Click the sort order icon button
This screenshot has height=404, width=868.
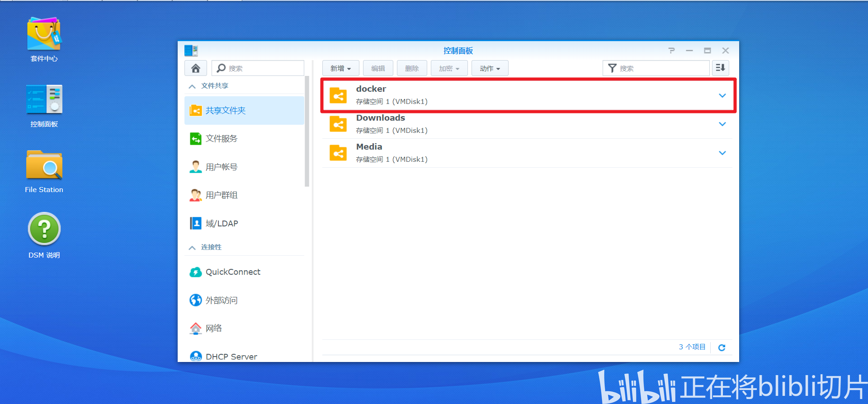(721, 68)
